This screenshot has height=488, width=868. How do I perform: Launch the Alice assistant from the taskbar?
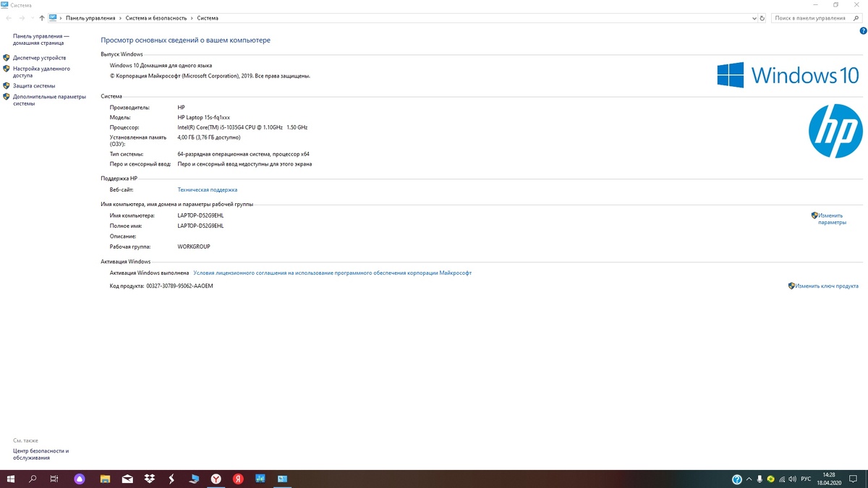tap(80, 479)
